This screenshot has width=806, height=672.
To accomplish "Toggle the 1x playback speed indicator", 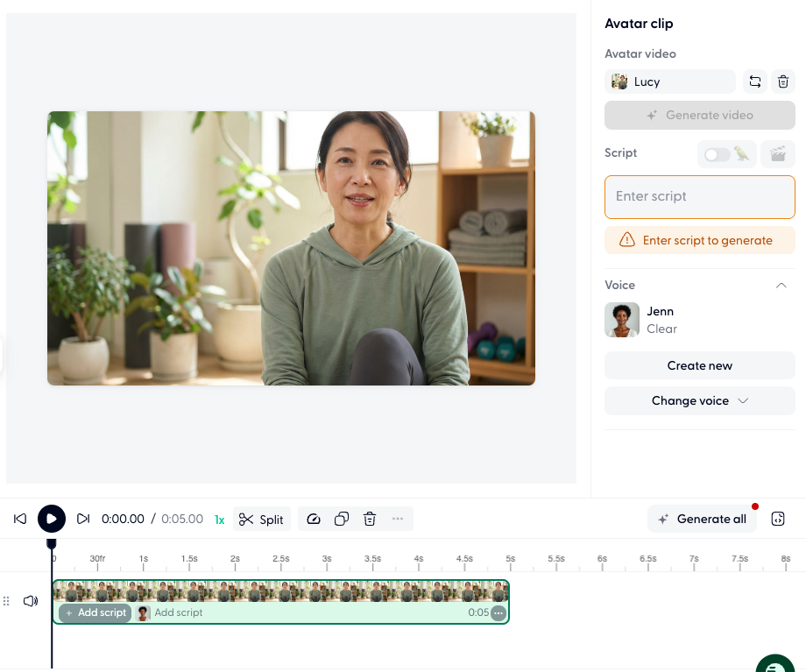I will 219,520.
